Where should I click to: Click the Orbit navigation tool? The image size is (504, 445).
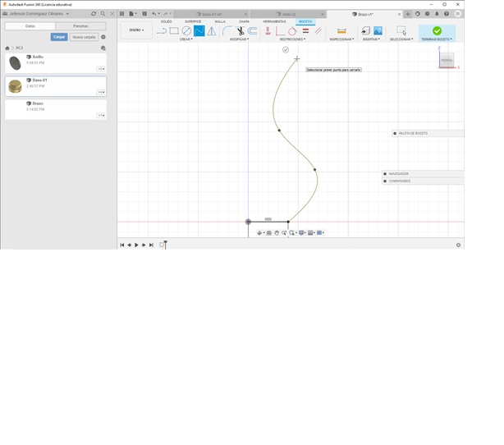(x=259, y=233)
